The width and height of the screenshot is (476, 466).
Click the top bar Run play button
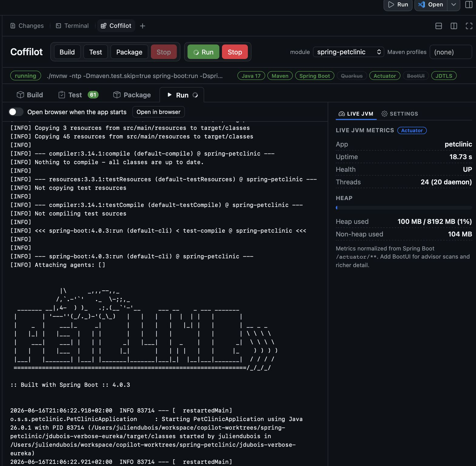point(398,5)
